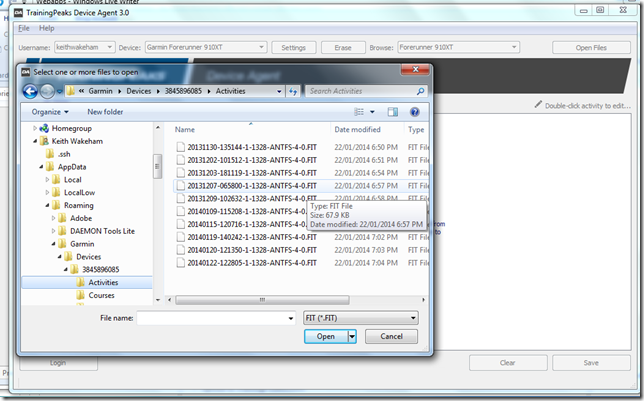Viewport: 644px width, 401px height.
Task: Sort by the Date modified column header
Action: click(x=357, y=129)
